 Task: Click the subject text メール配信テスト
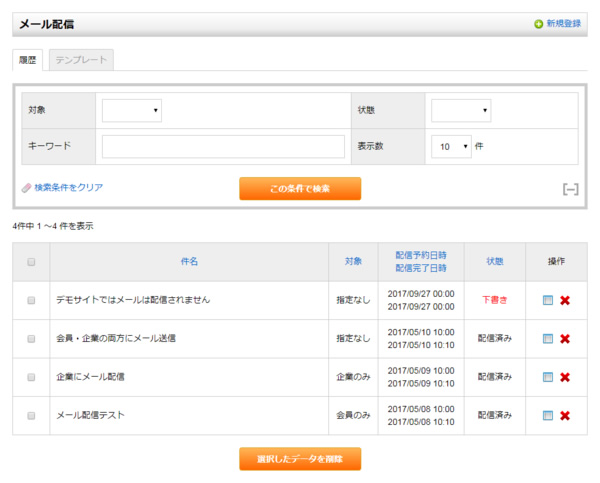[90, 415]
